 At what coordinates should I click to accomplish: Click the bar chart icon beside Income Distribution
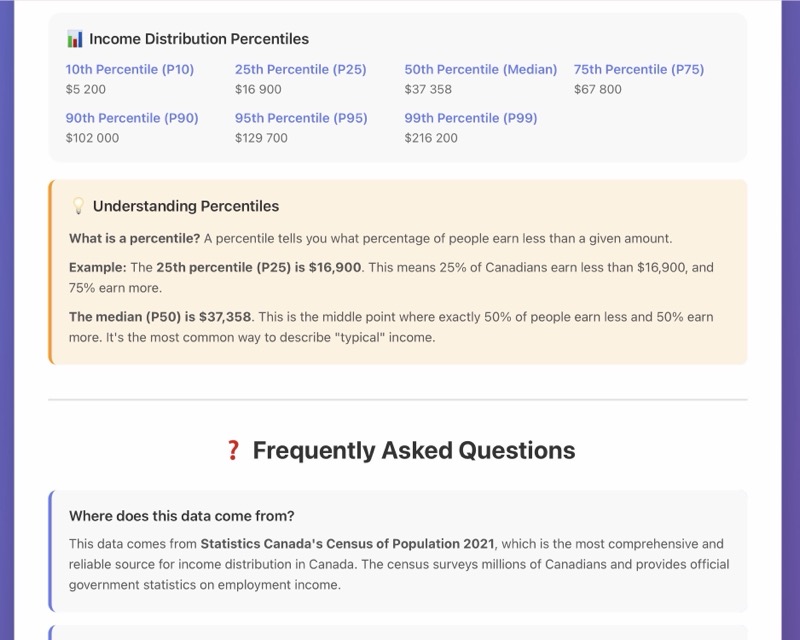click(x=75, y=39)
